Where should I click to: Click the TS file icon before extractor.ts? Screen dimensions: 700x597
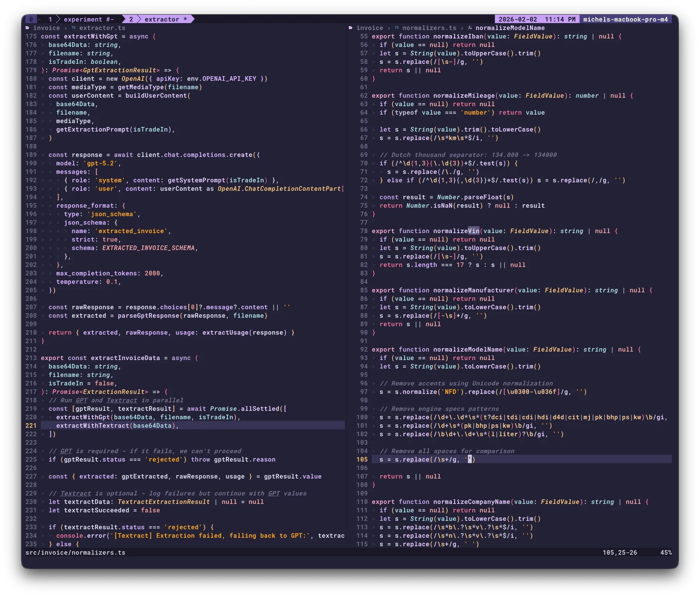pos(74,28)
